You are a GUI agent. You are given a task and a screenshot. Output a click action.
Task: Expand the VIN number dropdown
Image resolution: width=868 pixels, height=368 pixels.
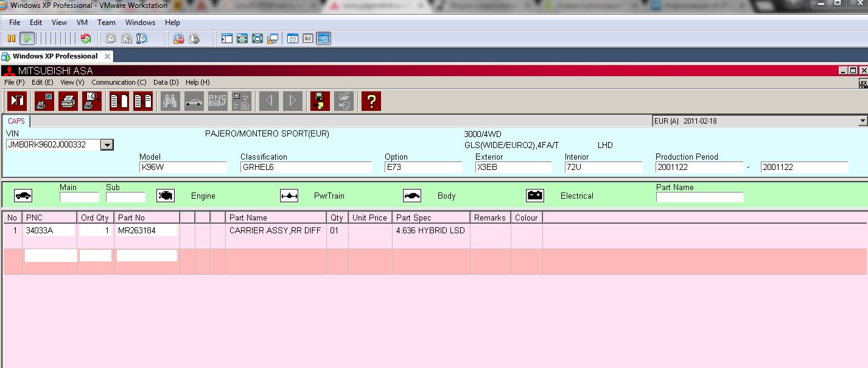click(x=107, y=145)
